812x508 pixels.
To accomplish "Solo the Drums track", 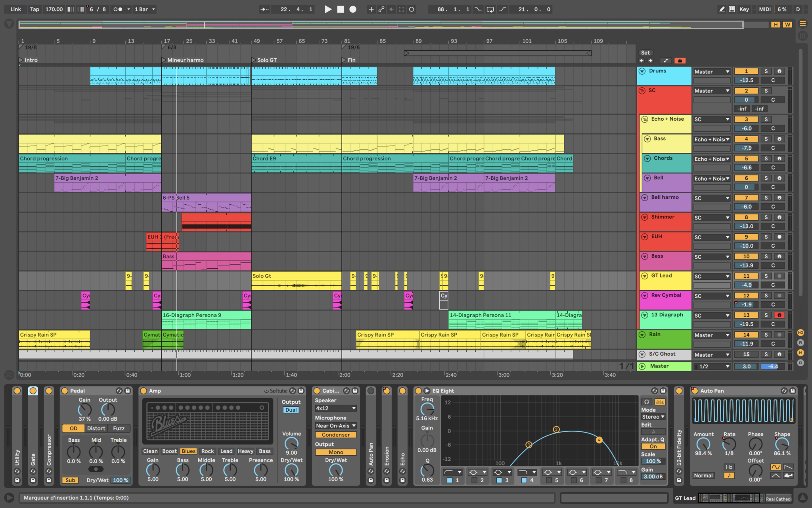I will 766,71.
